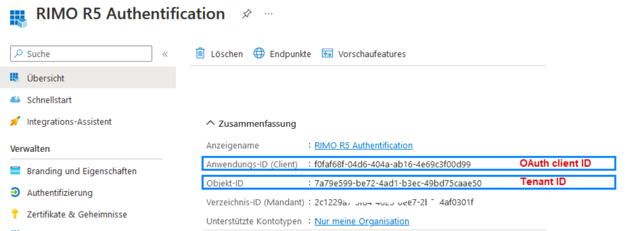This screenshot has height=231, width=644.
Task: Click the Branding und Eigenschaften icon
Action: click(x=15, y=171)
